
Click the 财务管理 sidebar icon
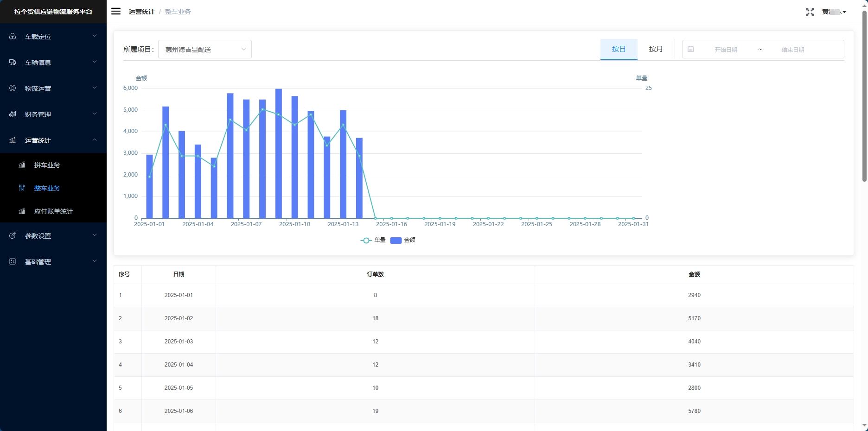click(13, 114)
